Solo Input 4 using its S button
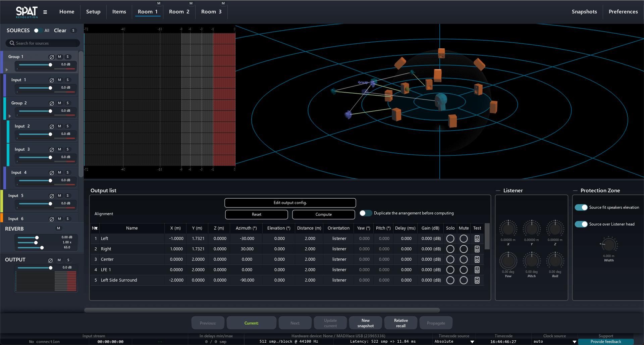 (x=67, y=172)
